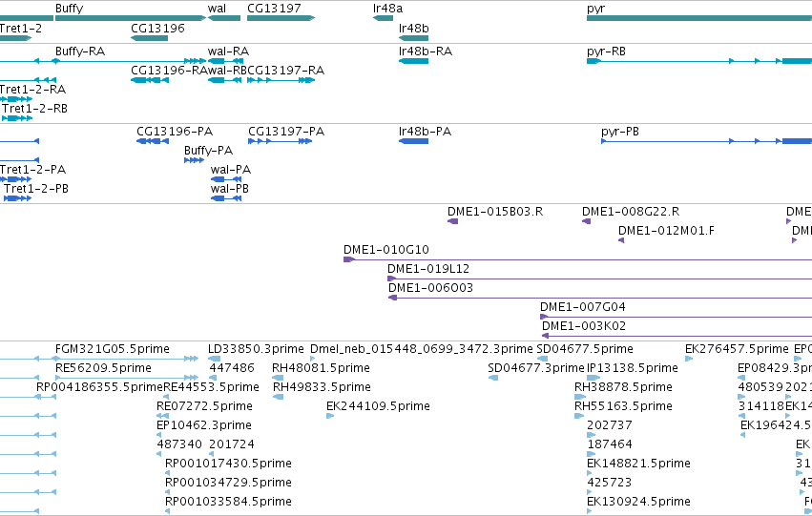Select the DME1-010G10 clone

[x=577, y=259]
